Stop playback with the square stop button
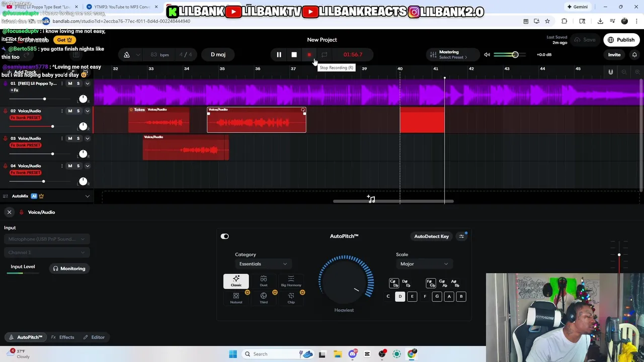The image size is (644, 362). (294, 54)
